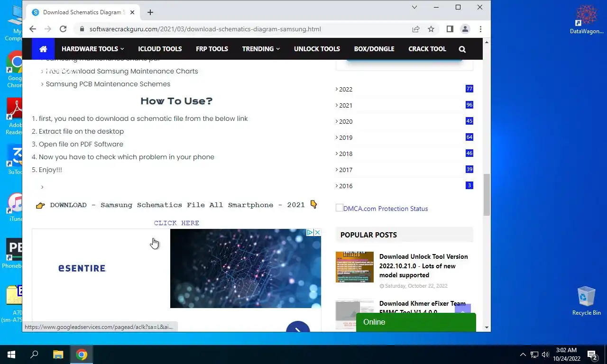This screenshot has height=364, width=607.
Task: Open the green Online chat bar
Action: 416,322
